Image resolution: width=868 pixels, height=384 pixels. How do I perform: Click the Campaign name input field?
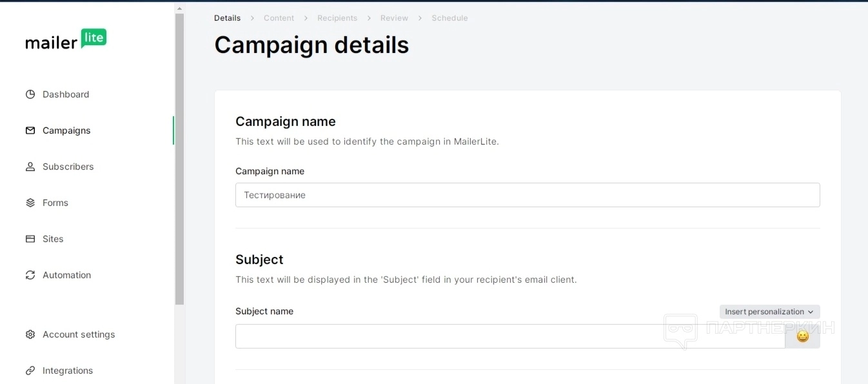click(528, 195)
